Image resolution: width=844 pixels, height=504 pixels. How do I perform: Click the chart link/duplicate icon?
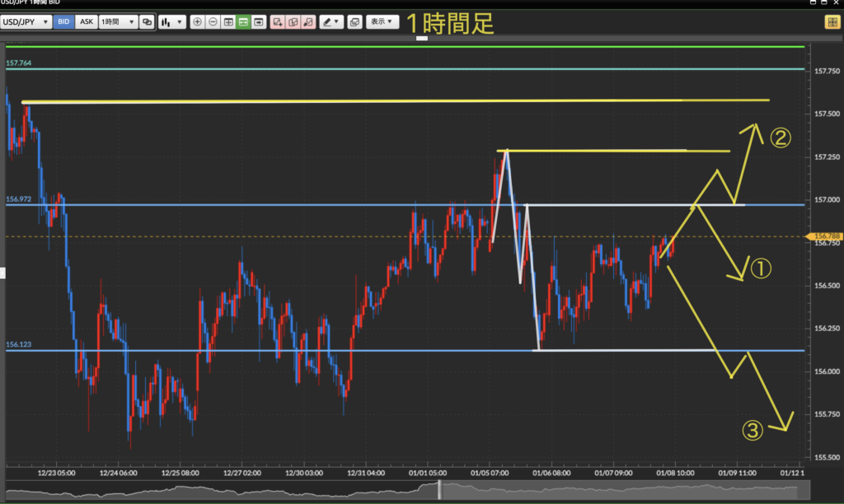tap(147, 22)
